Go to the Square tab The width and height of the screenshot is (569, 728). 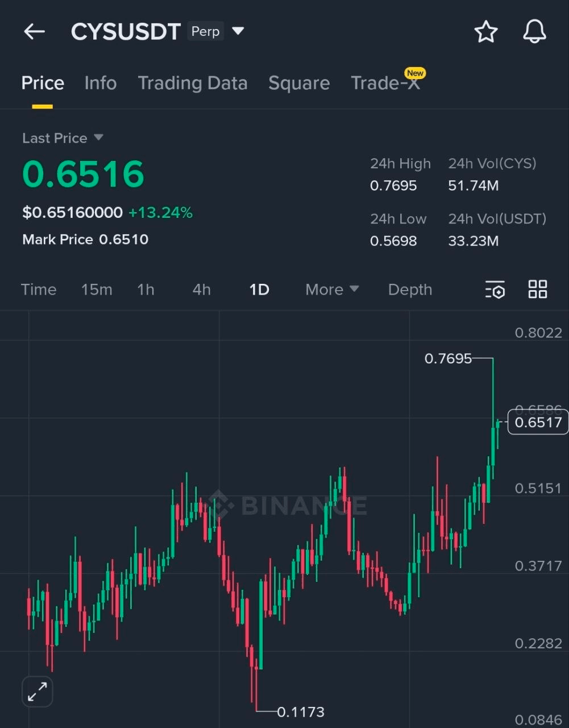coord(299,83)
